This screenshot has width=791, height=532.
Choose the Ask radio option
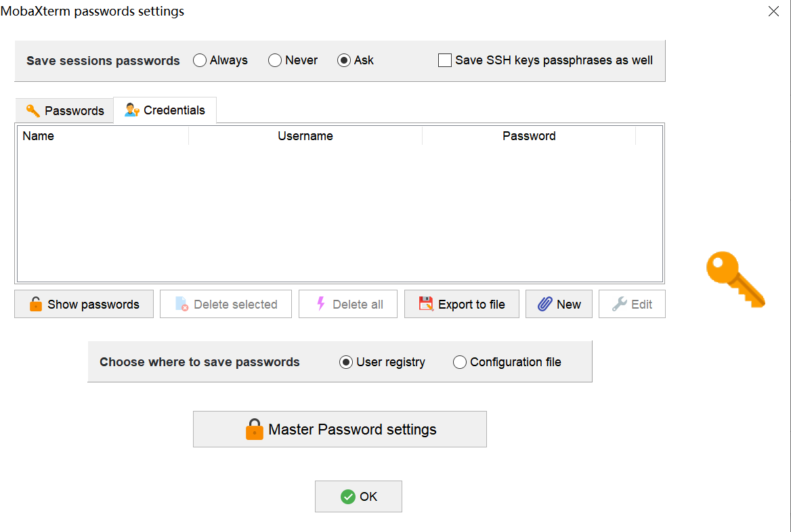[344, 60]
